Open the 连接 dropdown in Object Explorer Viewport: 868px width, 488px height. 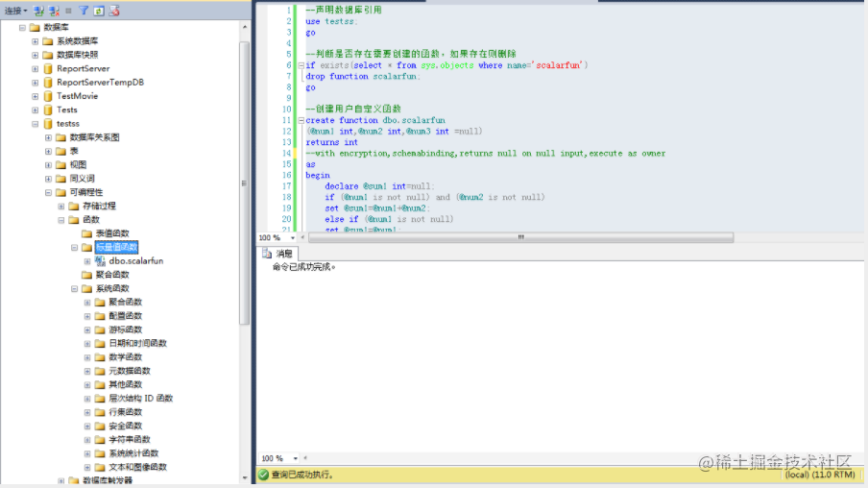click(16, 11)
